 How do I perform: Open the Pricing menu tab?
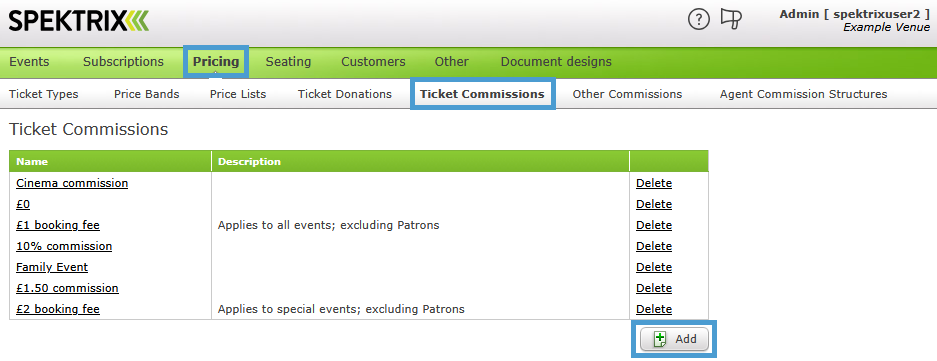(x=216, y=62)
